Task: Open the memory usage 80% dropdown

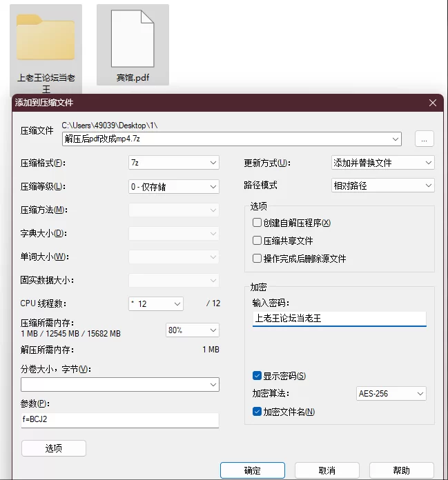Action: [x=193, y=330]
